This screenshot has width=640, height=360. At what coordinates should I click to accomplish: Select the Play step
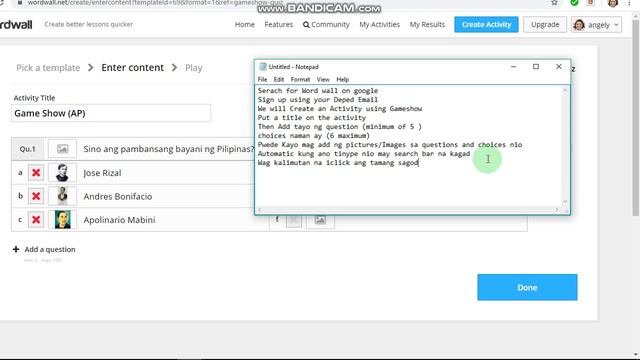point(193,68)
